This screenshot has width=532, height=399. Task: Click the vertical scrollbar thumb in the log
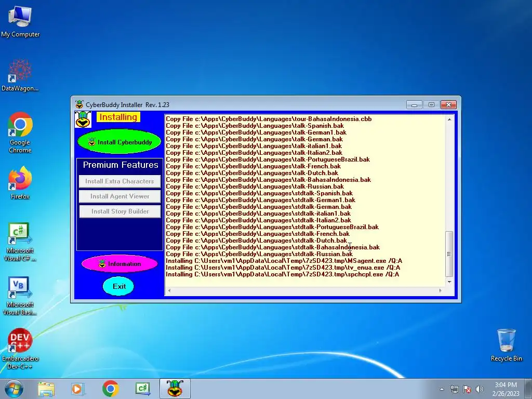tap(449, 254)
